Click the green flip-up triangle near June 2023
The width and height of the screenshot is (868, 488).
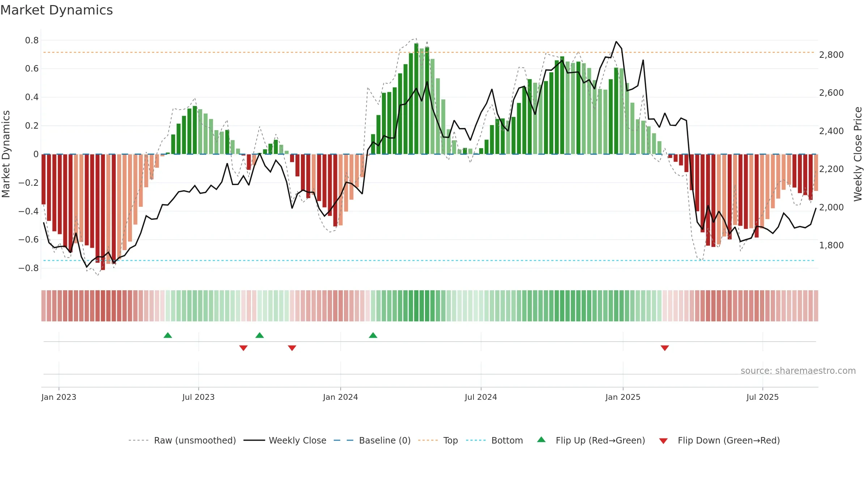coord(168,335)
